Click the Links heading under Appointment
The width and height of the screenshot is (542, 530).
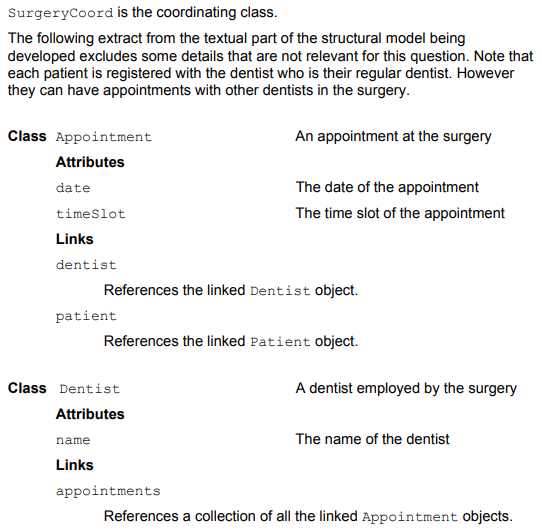75,239
